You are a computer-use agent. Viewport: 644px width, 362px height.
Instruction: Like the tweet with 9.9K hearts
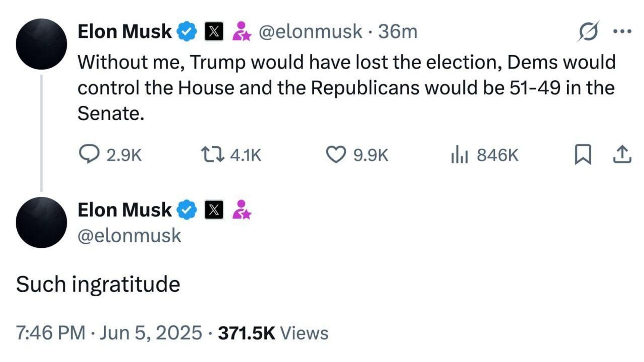click(336, 155)
